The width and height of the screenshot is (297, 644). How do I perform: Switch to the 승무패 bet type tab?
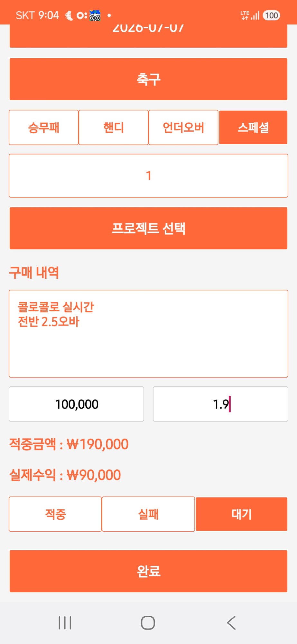(44, 128)
